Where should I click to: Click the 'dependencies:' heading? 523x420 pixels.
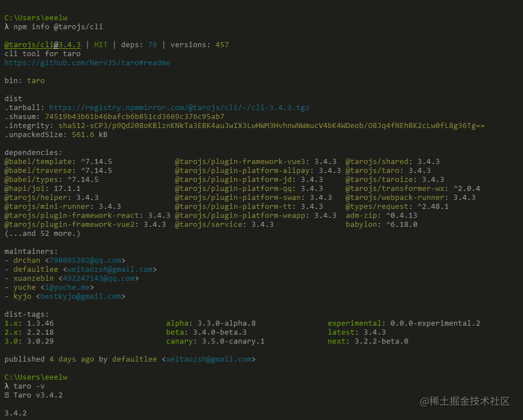tap(33, 153)
